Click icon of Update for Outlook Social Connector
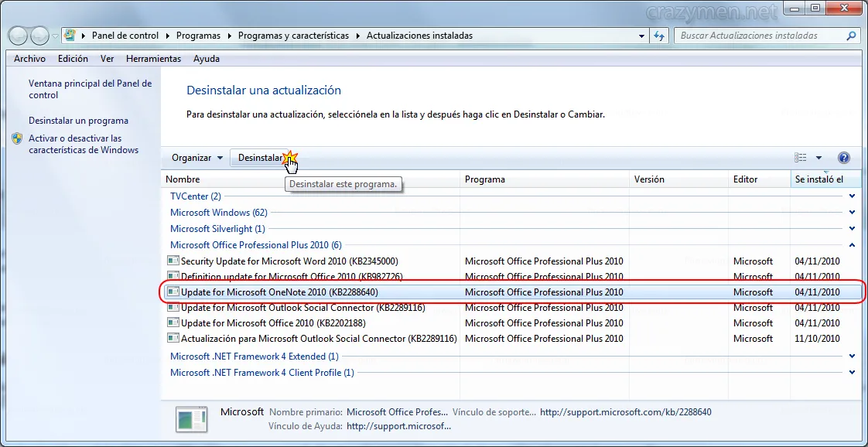The image size is (868, 447). 173,307
